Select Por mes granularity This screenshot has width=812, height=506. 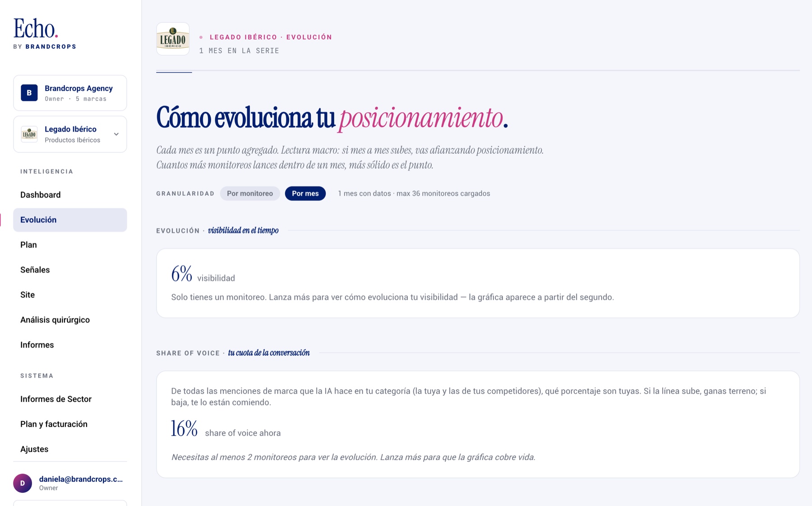pos(305,193)
